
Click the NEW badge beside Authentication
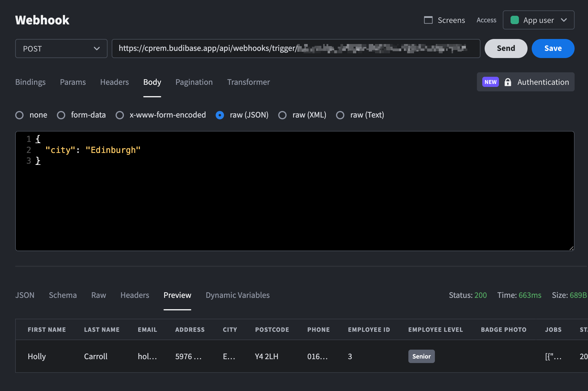pos(490,82)
